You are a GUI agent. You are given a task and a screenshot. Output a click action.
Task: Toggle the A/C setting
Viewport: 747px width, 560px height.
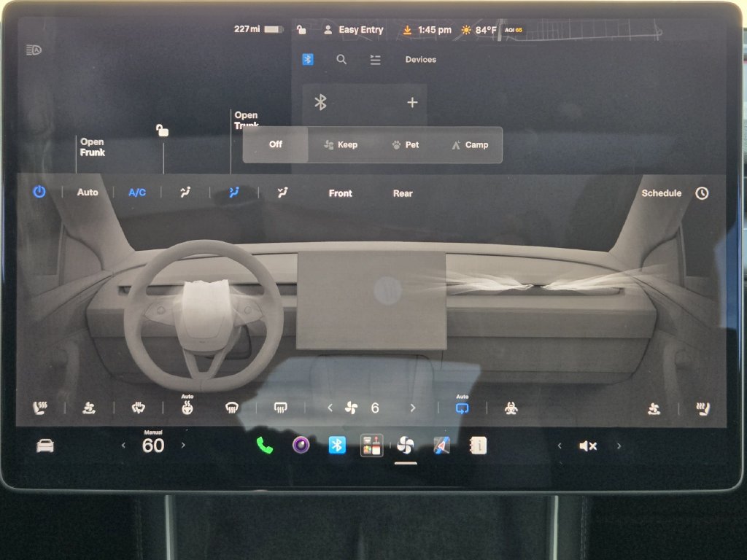pos(137,192)
